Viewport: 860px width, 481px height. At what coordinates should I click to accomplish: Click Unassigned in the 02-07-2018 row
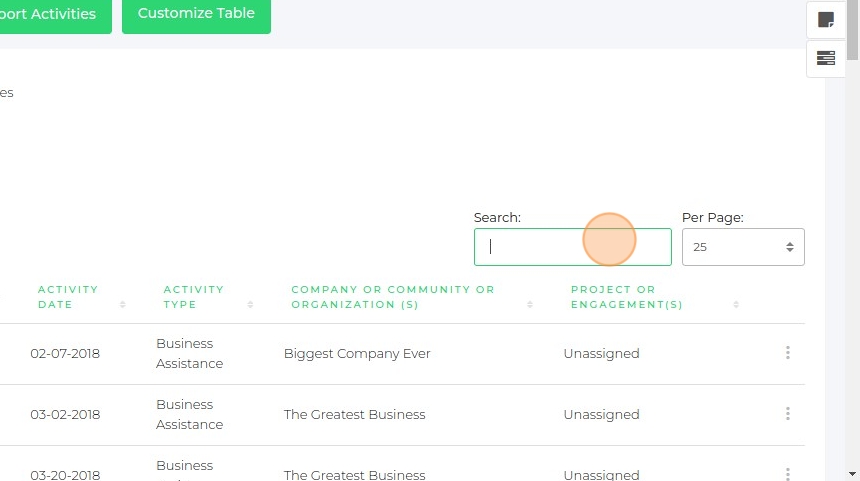(601, 353)
